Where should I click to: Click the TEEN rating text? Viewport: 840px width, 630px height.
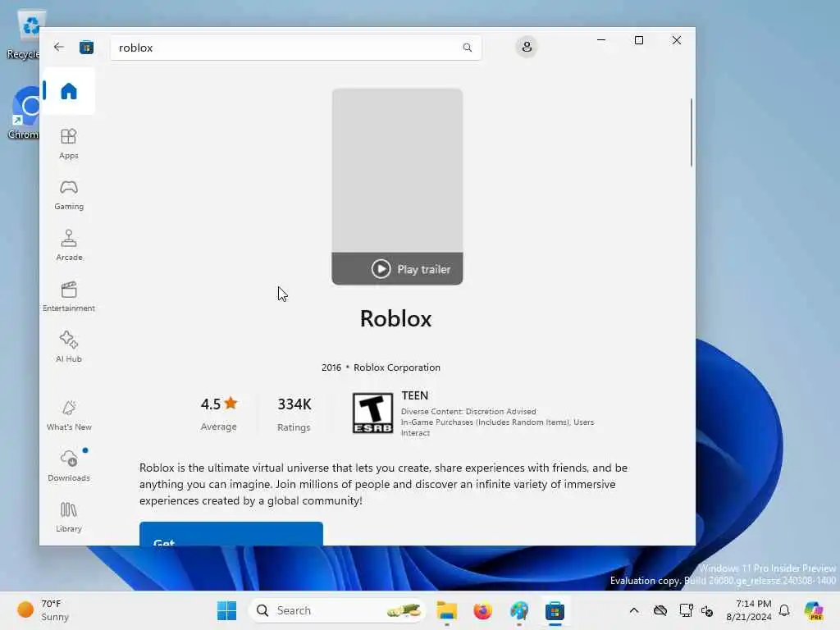coord(414,395)
